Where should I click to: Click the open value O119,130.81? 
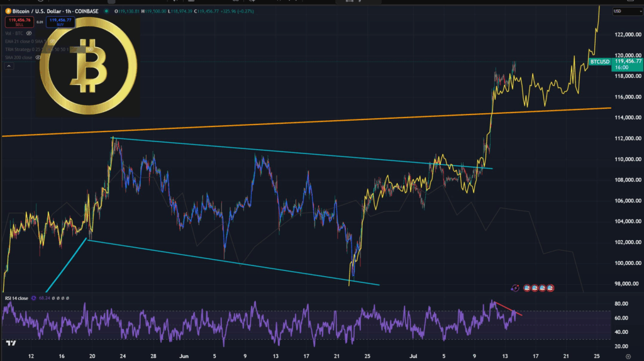127,11
